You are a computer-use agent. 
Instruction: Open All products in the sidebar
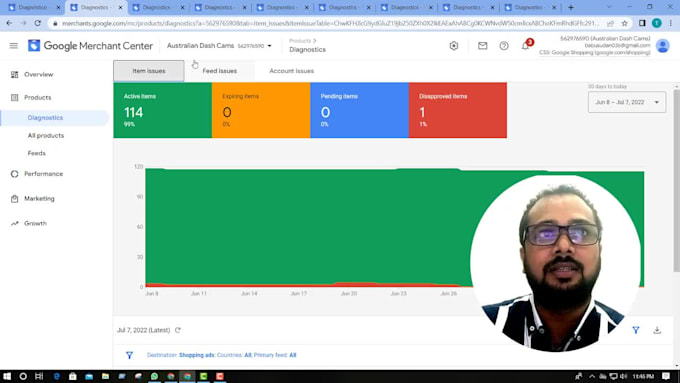(46, 136)
